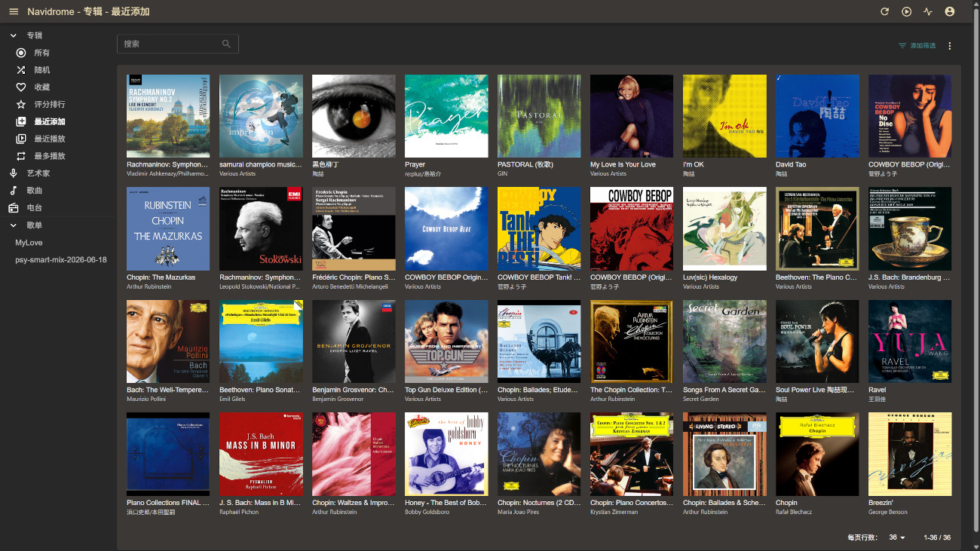Toggle the hamburger menu sidebar
This screenshot has width=980, height=551.
(x=14, y=11)
